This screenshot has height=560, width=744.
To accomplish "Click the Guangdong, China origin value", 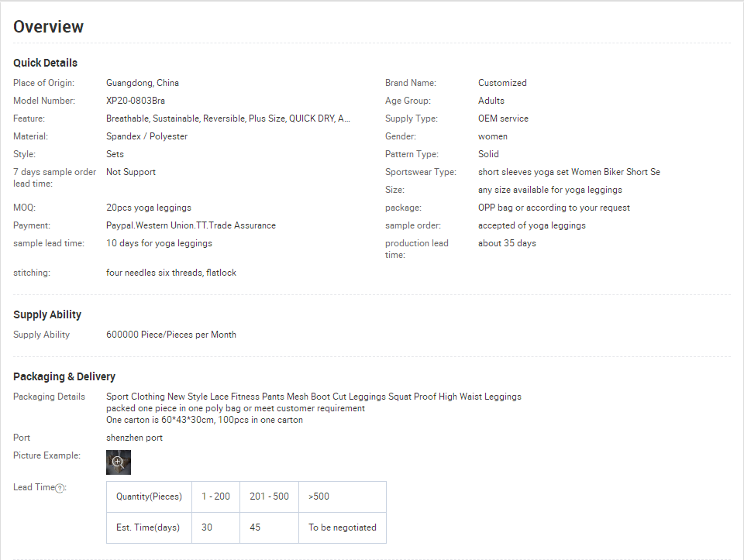I will tap(143, 83).
